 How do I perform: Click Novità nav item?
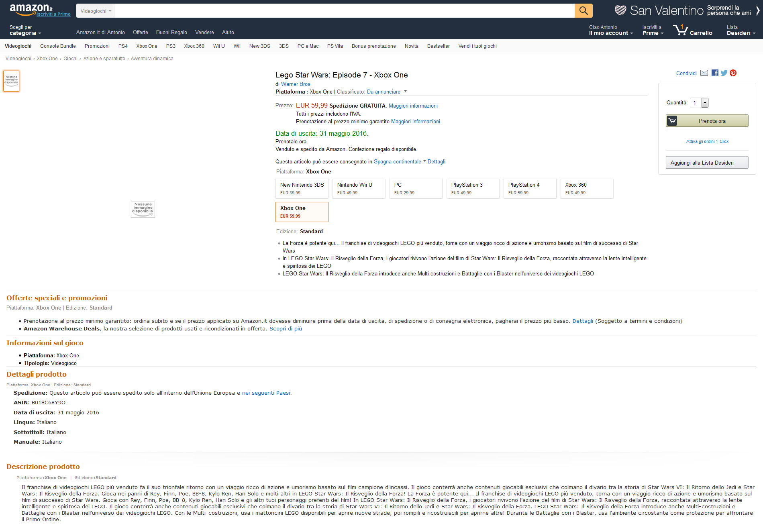[x=412, y=46]
